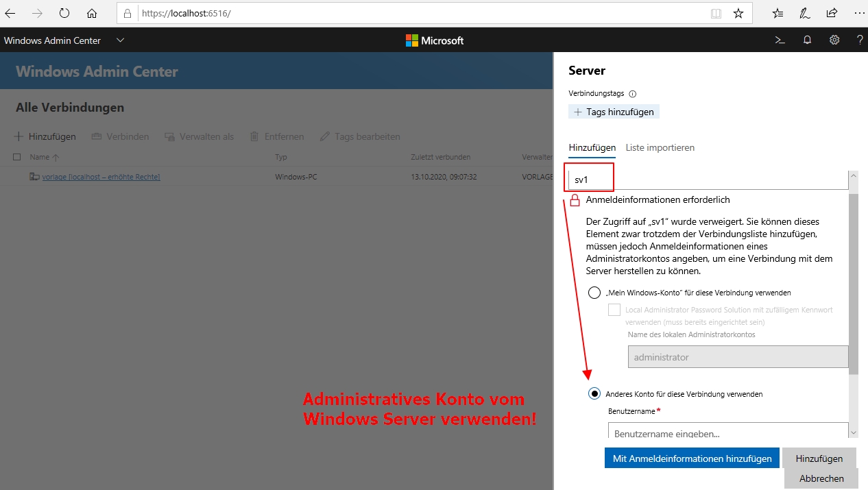Click Tags bearbeiten toolbar button
The width and height of the screenshot is (868, 490).
[x=359, y=136]
